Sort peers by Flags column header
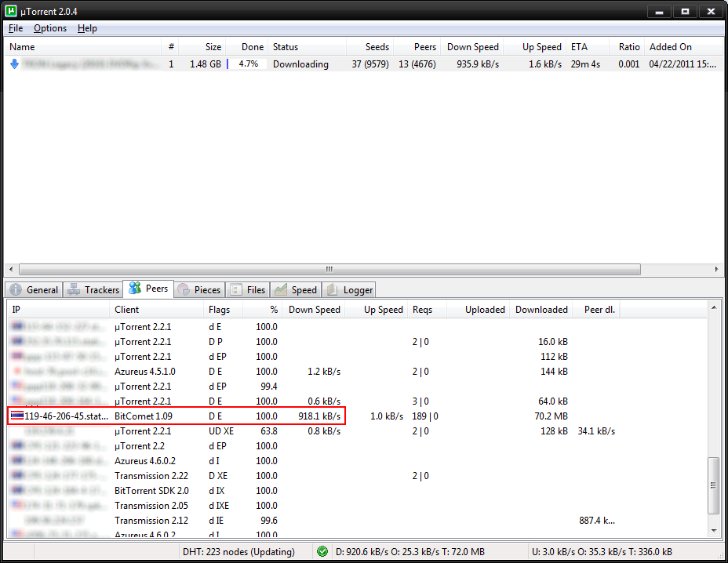This screenshot has height=563, width=728. tap(220, 310)
